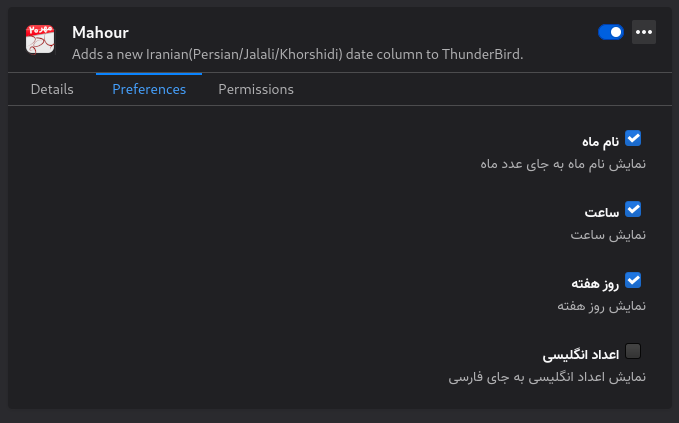Switch to the Details tab
The width and height of the screenshot is (679, 423).
coord(52,89)
